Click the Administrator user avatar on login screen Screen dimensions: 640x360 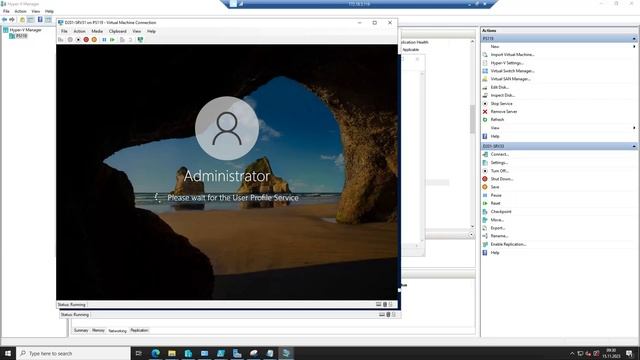[227, 129]
